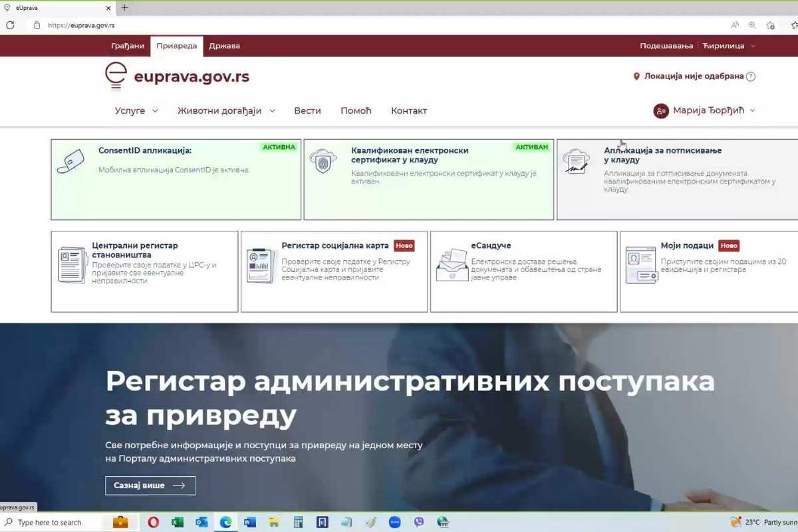Click the site lock icon in address bar
The width and height of the screenshot is (798, 532).
37,25
